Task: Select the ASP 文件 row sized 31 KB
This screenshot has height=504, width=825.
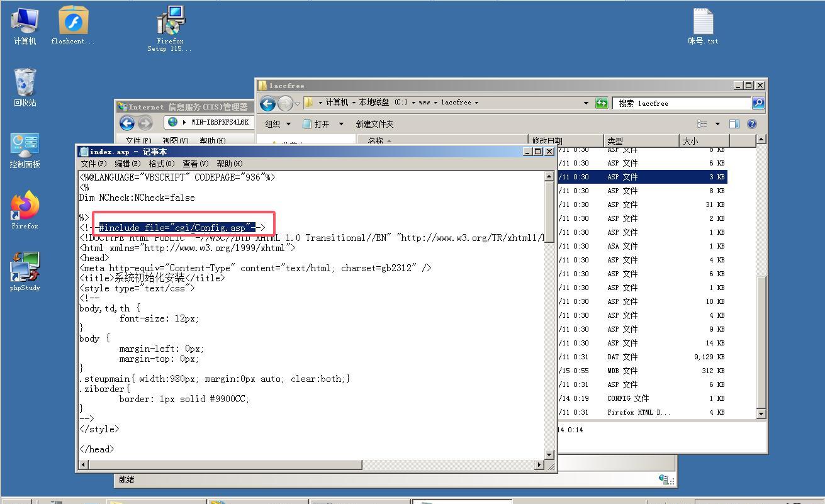Action: (x=643, y=204)
